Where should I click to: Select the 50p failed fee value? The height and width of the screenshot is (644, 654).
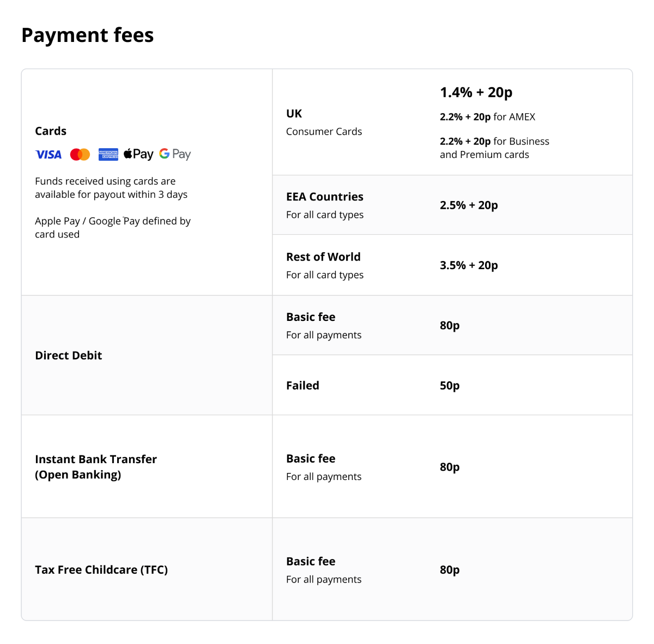450,386
